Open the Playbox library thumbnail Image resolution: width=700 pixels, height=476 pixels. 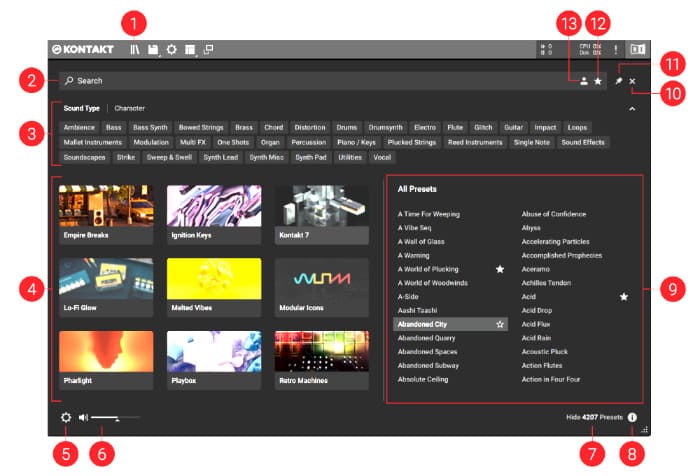click(x=214, y=360)
